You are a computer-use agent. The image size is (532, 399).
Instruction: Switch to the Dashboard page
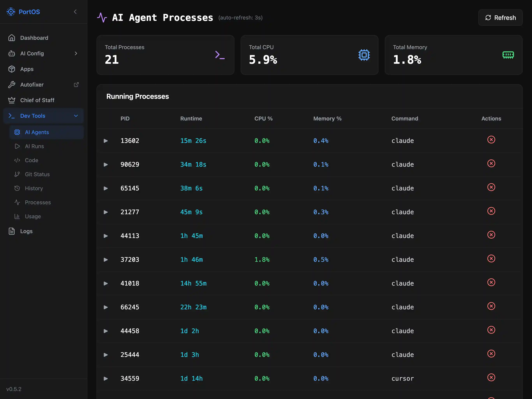[34, 38]
